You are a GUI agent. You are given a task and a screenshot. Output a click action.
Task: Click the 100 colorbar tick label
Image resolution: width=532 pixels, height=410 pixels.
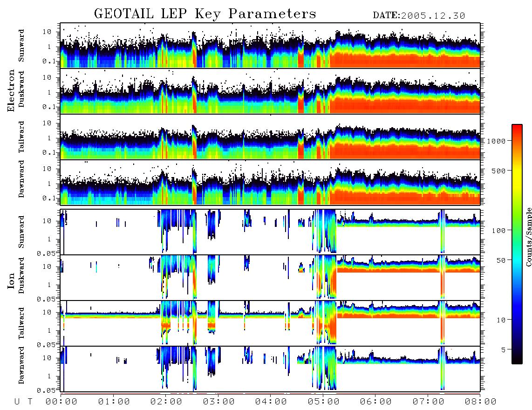pos(499,231)
